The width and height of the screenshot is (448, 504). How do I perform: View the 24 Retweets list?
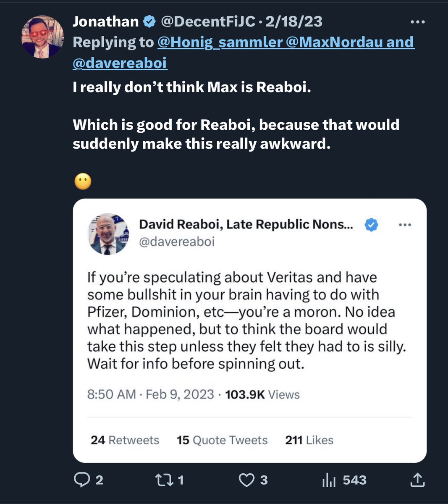[125, 440]
